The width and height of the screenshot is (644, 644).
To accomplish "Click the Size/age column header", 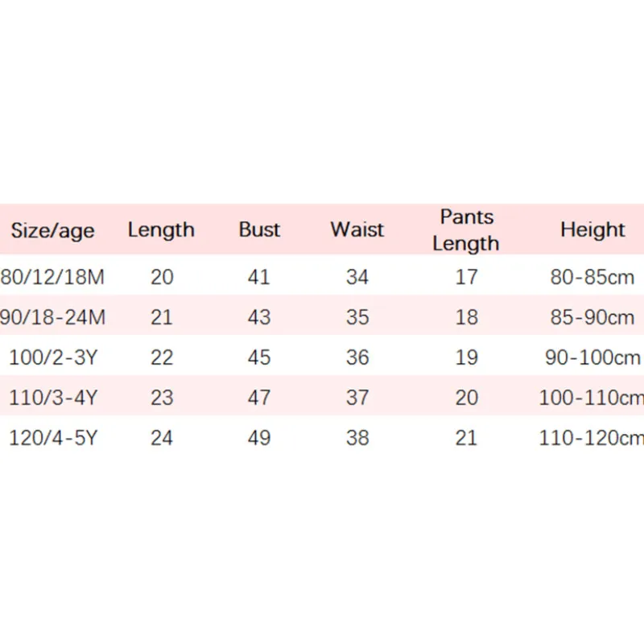I will (52, 231).
